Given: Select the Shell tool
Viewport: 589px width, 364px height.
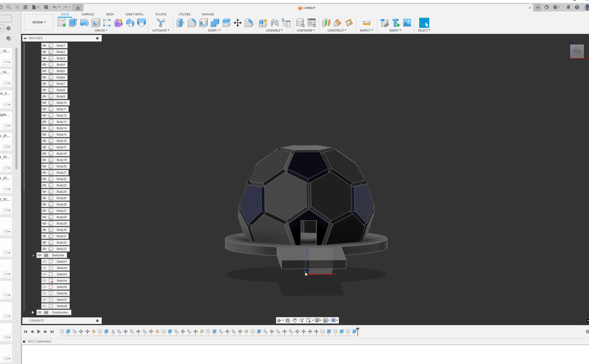Looking at the screenshot, I should pos(203,23).
